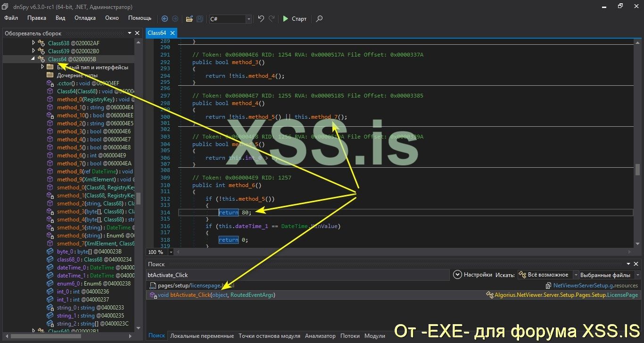Screen dimensions: 644x343
Task: Collapse the Class64 tree node
Action: tap(33, 59)
